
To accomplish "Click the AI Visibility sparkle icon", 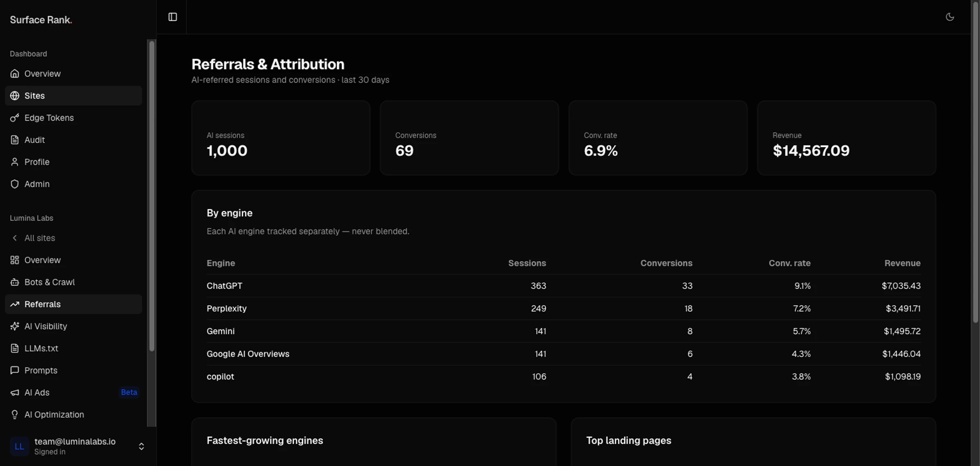I will 15,326.
